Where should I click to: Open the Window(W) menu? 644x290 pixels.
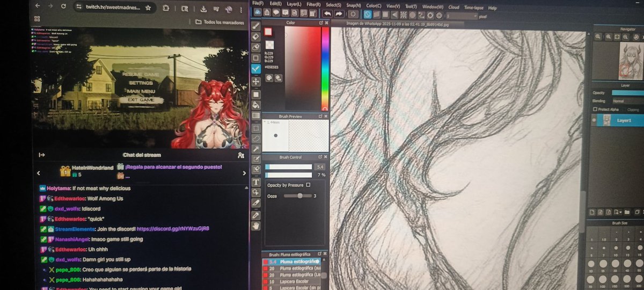tap(433, 7)
